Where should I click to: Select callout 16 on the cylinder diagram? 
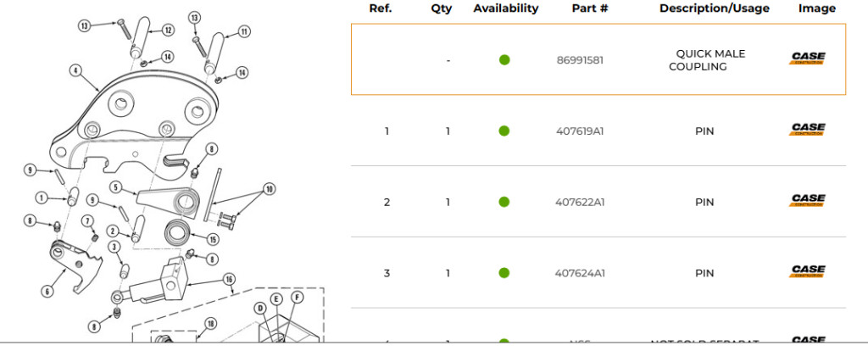pos(229,278)
